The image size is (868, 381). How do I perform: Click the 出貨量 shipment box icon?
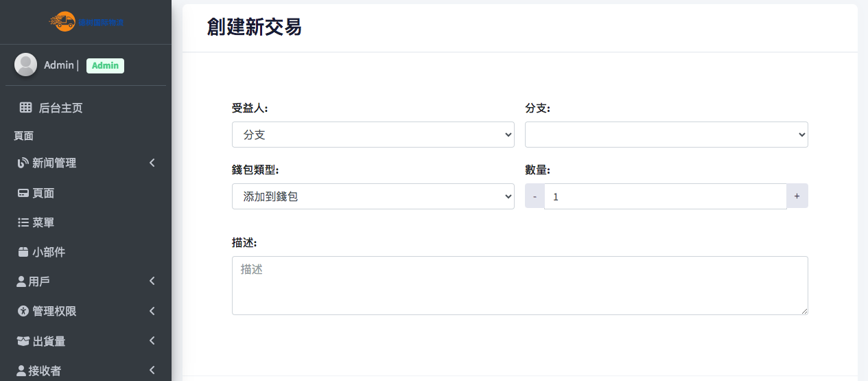click(x=23, y=341)
